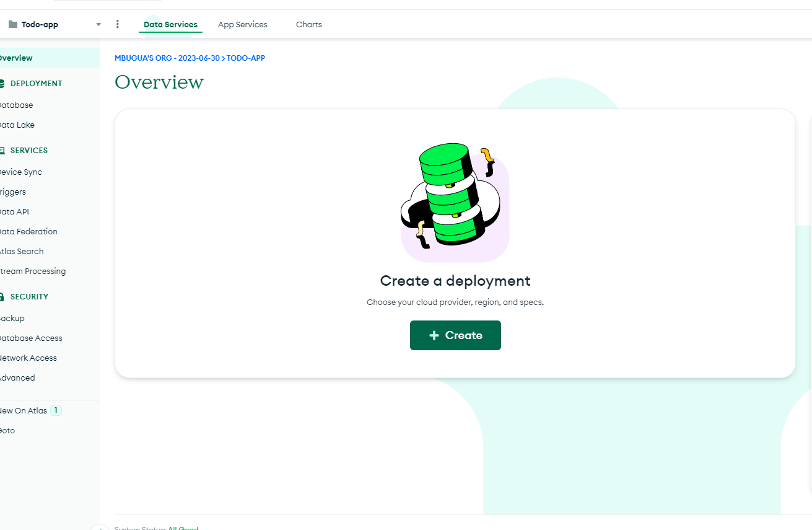812x530 pixels.
Task: Open the Charts tab
Action: [x=309, y=24]
